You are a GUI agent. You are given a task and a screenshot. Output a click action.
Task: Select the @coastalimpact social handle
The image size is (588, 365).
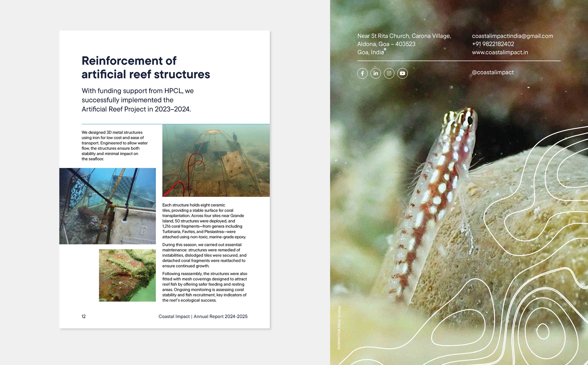(493, 73)
